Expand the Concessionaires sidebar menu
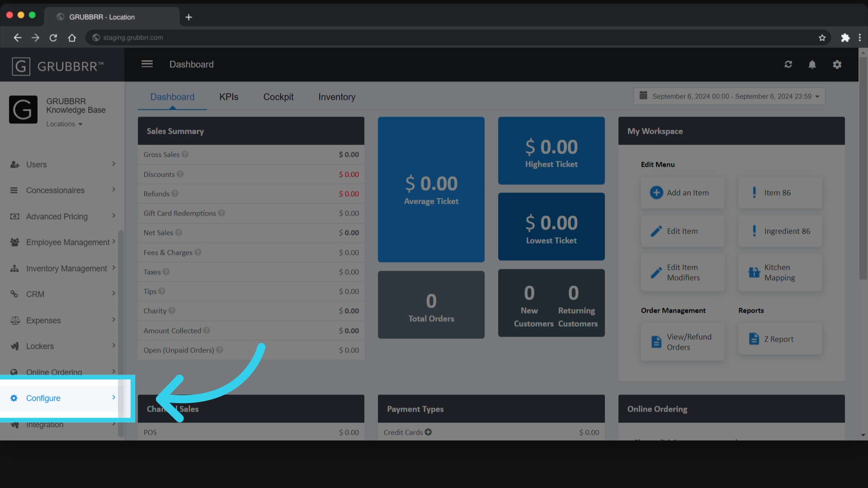Viewport: 868px width, 488px height. pyautogui.click(x=62, y=190)
